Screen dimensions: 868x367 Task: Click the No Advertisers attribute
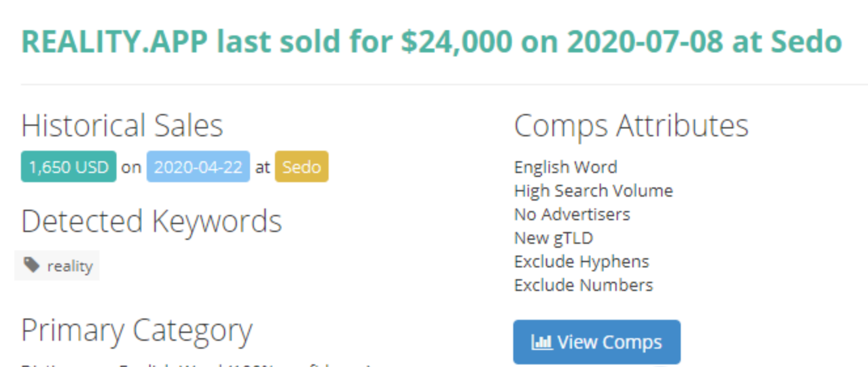pyautogui.click(x=572, y=214)
